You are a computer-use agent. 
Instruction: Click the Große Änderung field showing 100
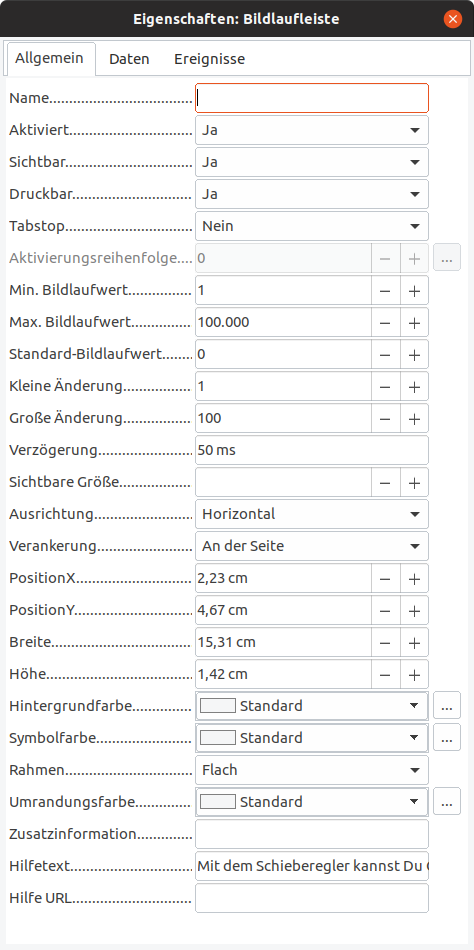pos(283,418)
